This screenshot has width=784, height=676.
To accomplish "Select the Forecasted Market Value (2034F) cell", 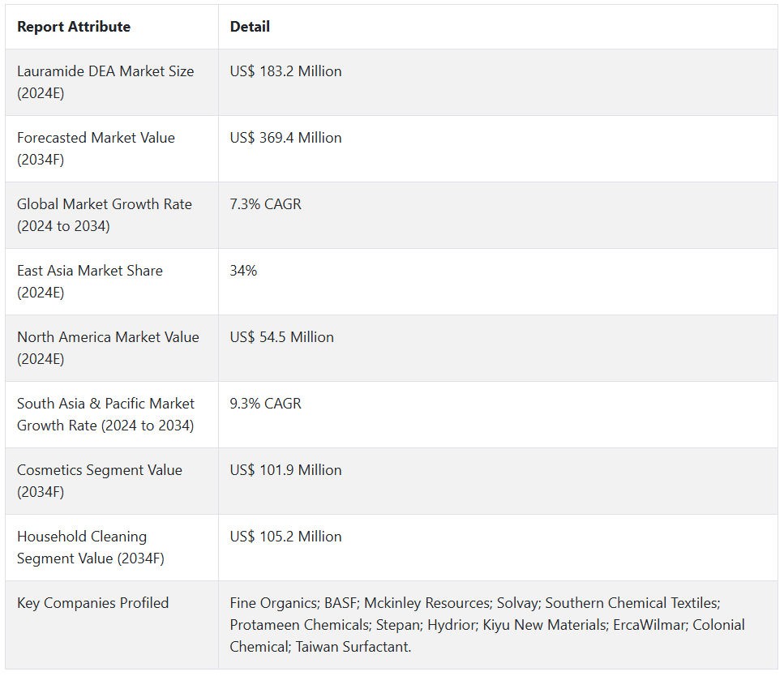I will 96,148.
